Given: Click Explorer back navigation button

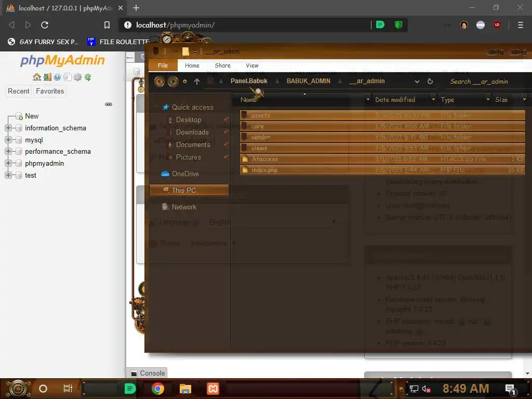Looking at the screenshot, I should pos(159,82).
